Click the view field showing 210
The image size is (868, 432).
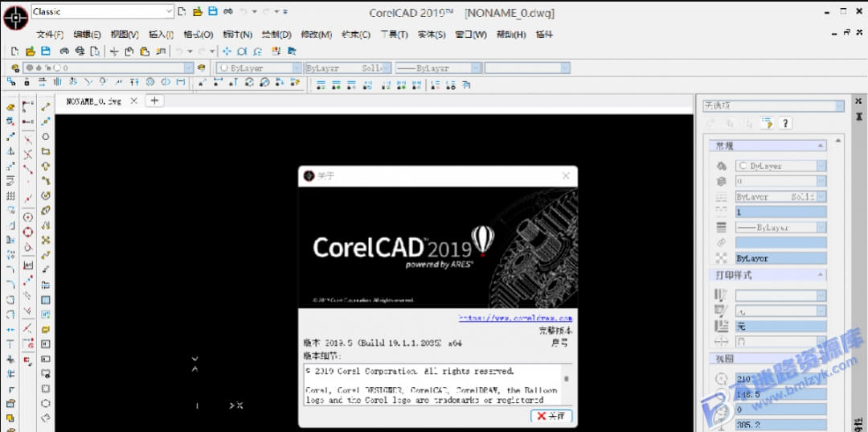tap(780, 380)
